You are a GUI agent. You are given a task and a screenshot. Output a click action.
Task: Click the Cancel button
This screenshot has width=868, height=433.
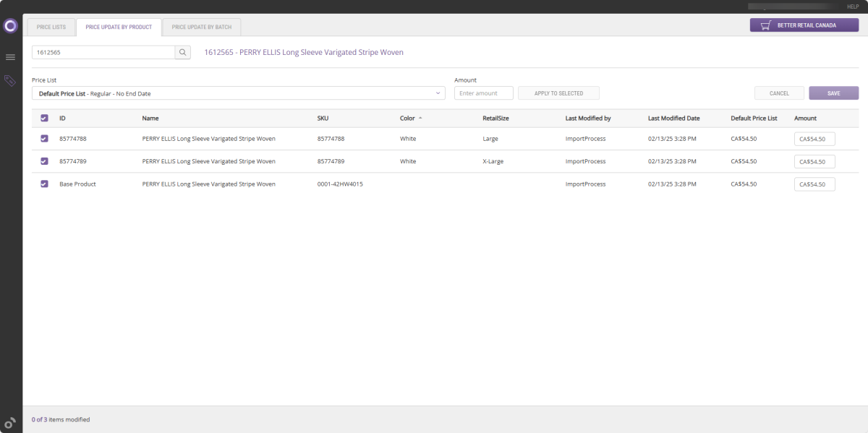779,93
